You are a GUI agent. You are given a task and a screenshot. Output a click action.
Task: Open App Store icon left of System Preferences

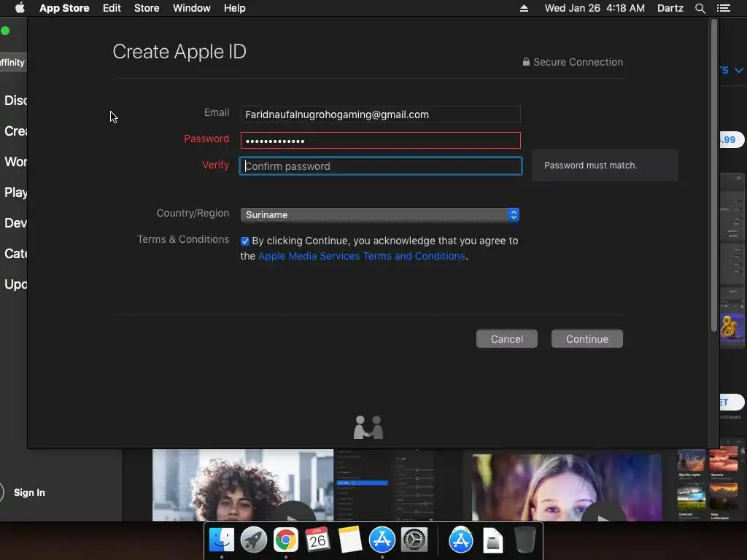(x=382, y=540)
